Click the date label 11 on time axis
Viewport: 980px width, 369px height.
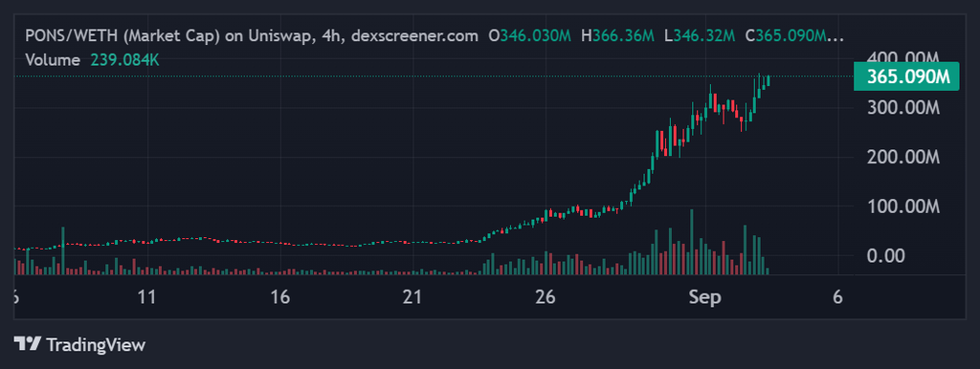(146, 297)
